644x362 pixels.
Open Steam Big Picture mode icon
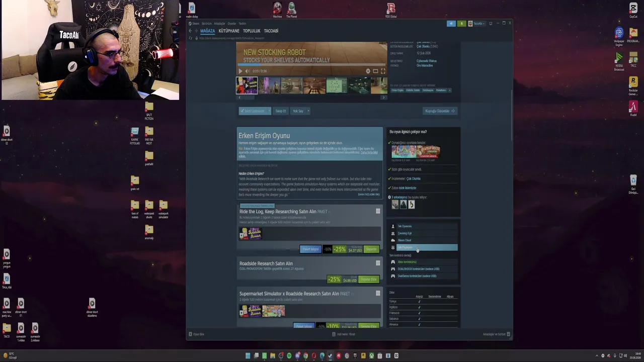(x=491, y=24)
